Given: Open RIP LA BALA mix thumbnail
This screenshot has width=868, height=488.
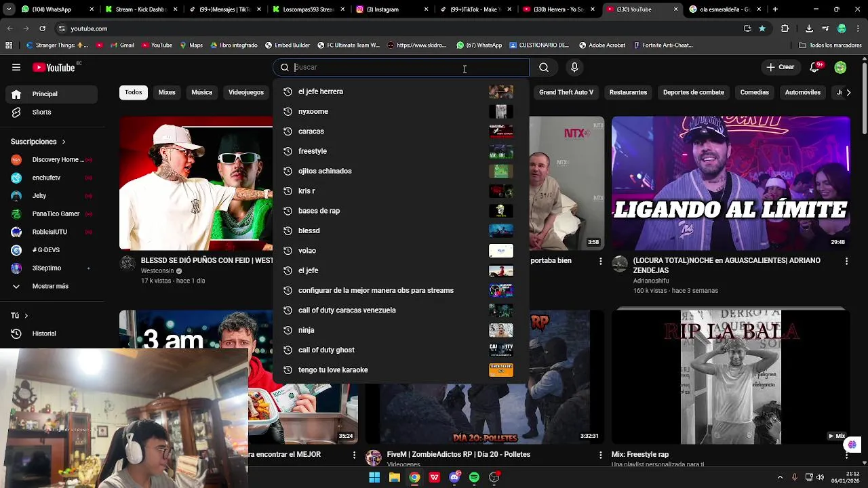Looking at the screenshot, I should coord(731,377).
